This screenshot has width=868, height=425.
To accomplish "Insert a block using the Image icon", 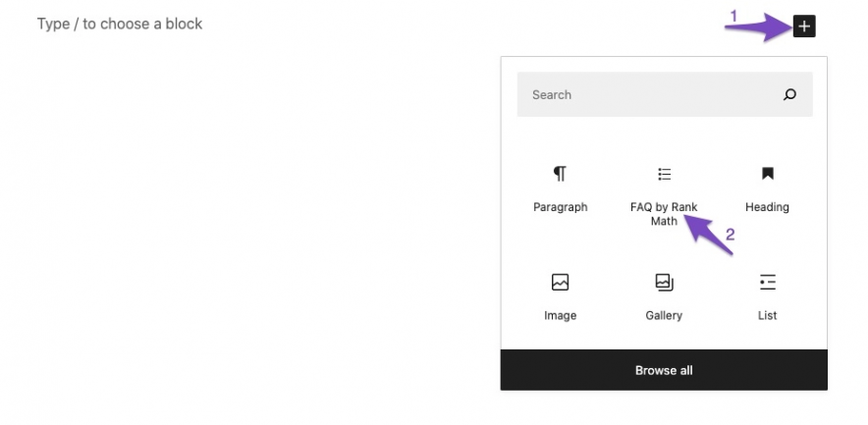I will (560, 283).
